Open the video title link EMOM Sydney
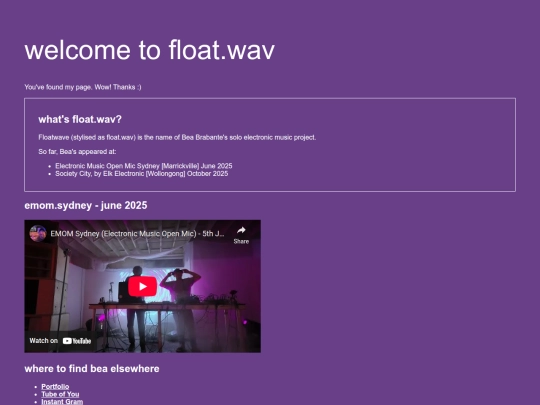The width and height of the screenshot is (540, 405). (137, 233)
